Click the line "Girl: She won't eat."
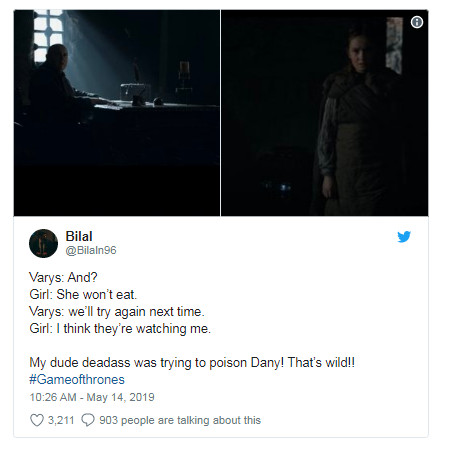The height and width of the screenshot is (451, 454). point(83,294)
